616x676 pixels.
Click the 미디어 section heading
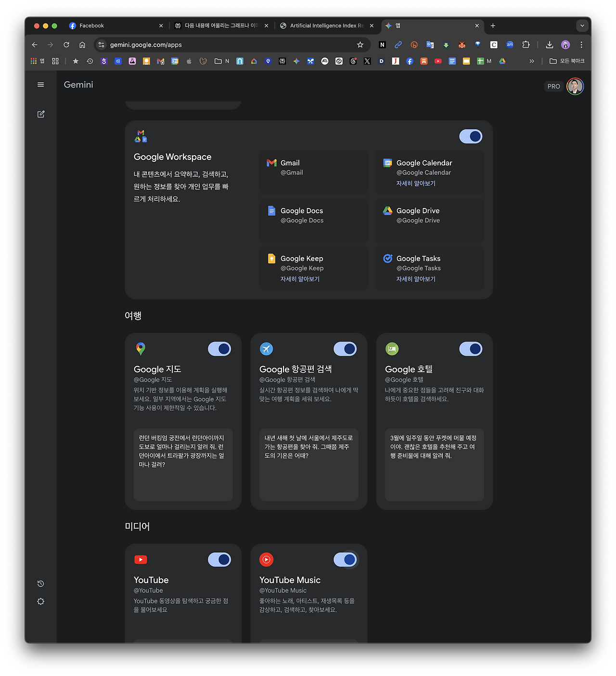click(137, 527)
